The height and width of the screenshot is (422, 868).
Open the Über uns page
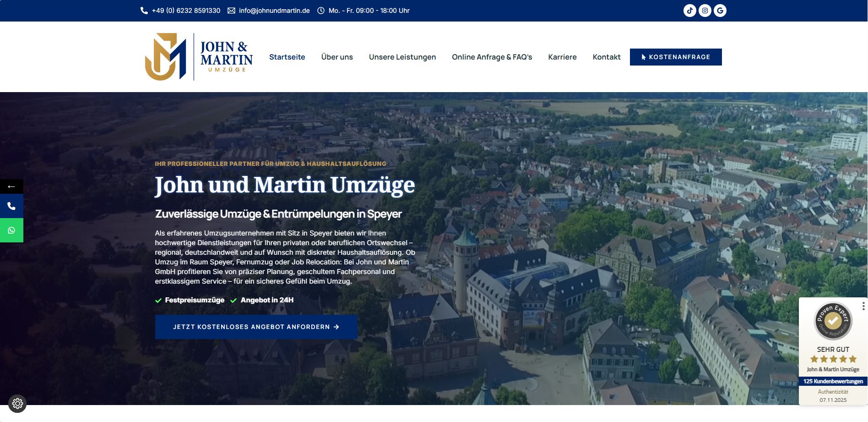click(x=337, y=57)
